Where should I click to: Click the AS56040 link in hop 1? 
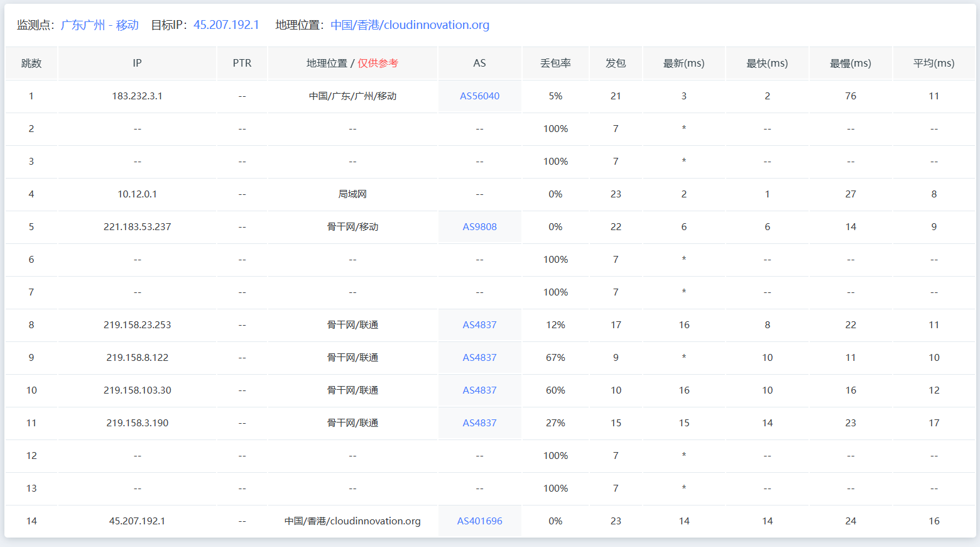[x=479, y=96]
